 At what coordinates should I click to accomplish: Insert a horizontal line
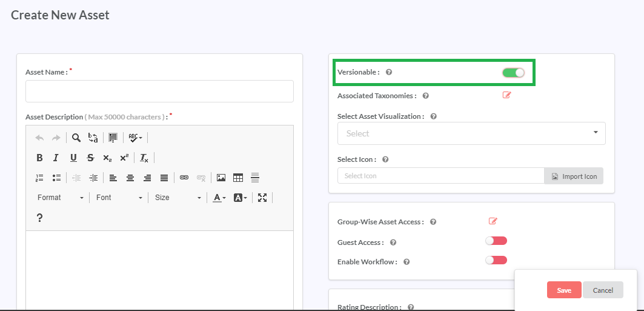[x=255, y=178]
